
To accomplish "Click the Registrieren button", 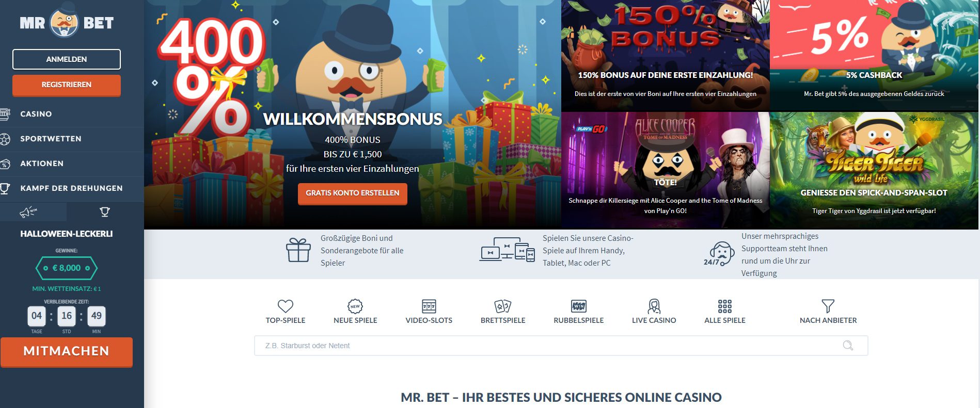I will coord(67,85).
